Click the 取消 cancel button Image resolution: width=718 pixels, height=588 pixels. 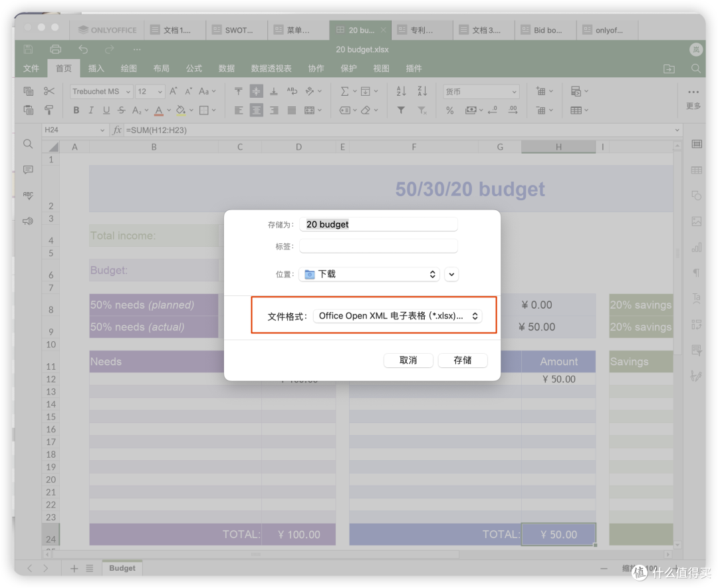(x=408, y=361)
